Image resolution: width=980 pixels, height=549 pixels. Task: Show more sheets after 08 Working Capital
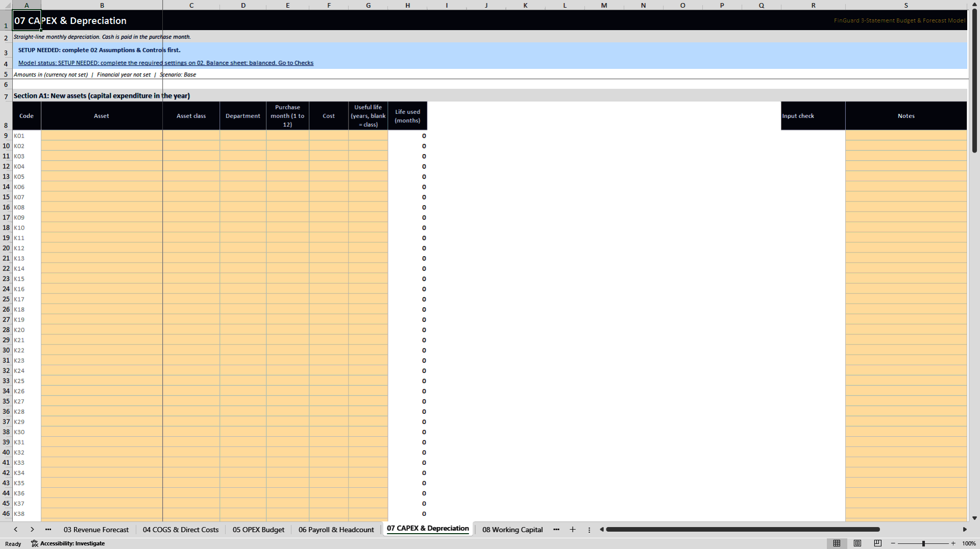(556, 530)
